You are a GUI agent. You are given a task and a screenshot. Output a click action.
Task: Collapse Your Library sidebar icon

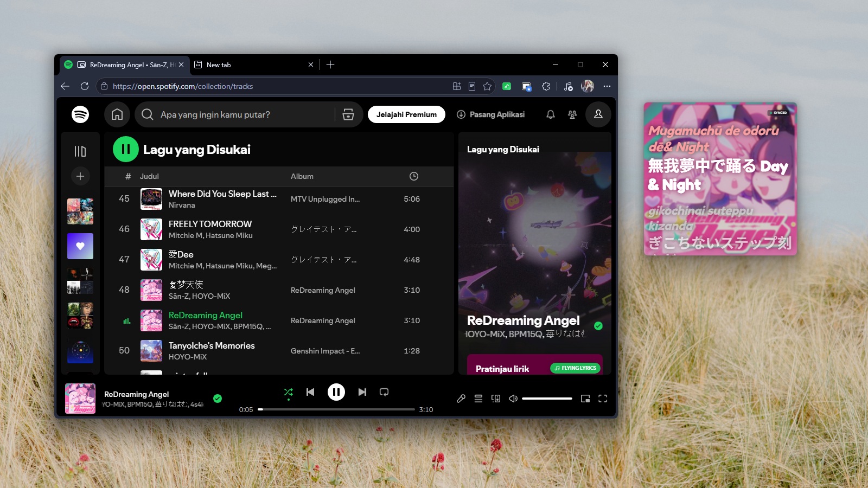tap(80, 151)
